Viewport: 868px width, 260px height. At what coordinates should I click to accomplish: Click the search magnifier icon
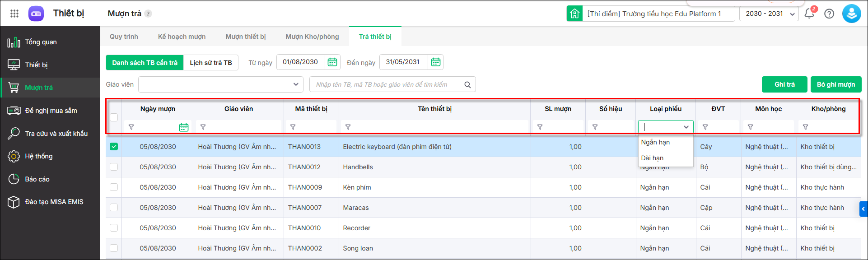[x=467, y=84]
